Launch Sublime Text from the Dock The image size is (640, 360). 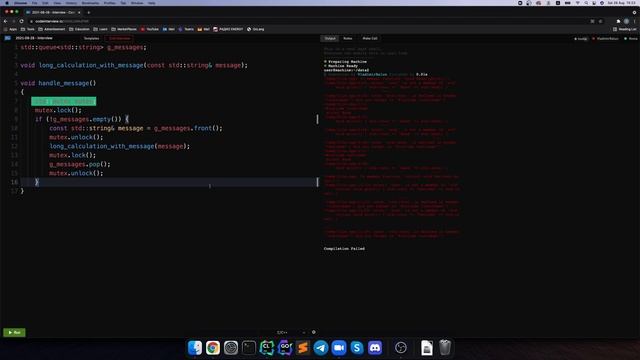pos(303,348)
